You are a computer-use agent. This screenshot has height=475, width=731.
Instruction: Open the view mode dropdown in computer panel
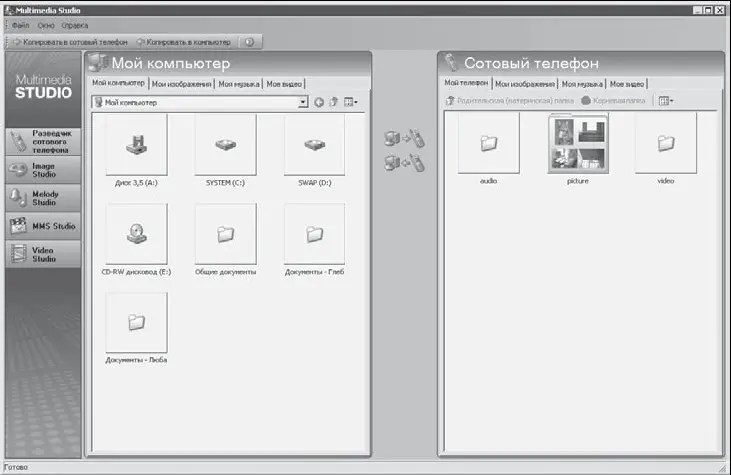tap(351, 102)
